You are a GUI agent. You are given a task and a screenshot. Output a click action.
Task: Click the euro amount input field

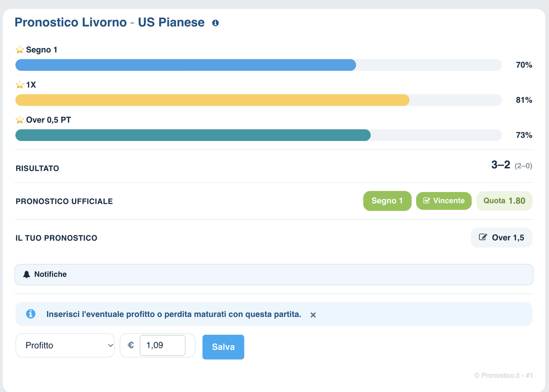click(162, 345)
